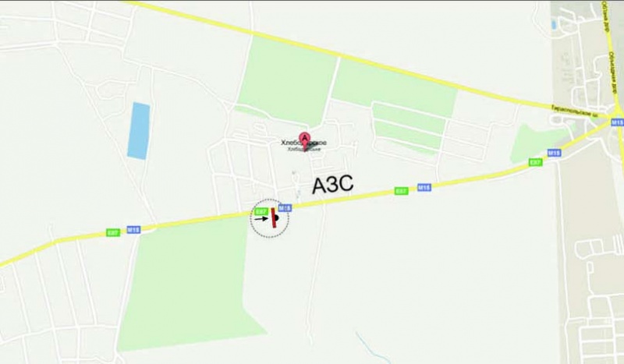Select the leftmost M15 route badge
624x364 pixels.
(x=134, y=229)
